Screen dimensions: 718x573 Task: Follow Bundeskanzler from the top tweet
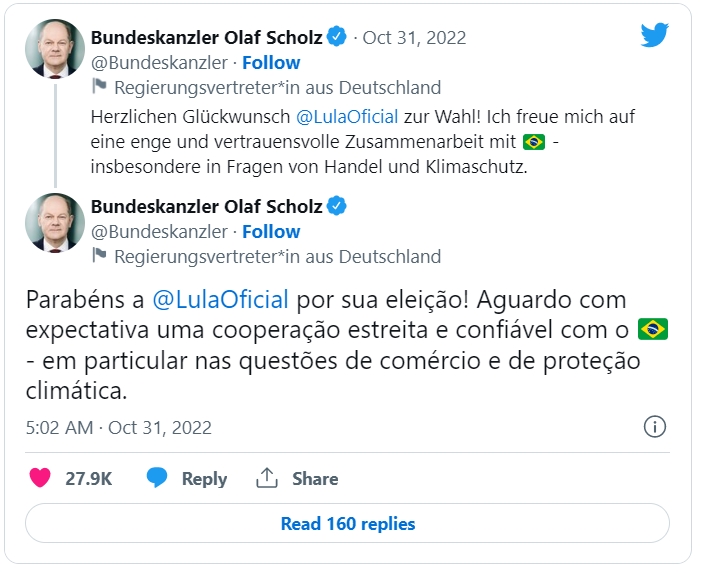(271, 62)
